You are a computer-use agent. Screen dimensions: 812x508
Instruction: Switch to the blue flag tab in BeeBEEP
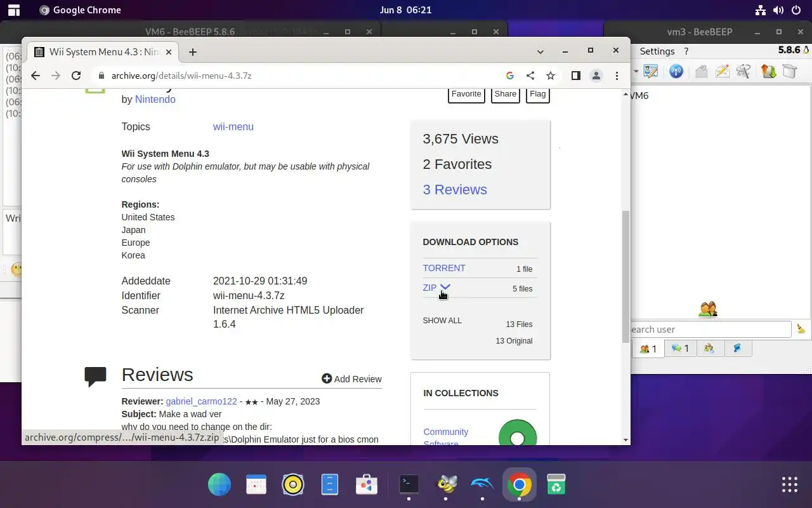pos(738,349)
